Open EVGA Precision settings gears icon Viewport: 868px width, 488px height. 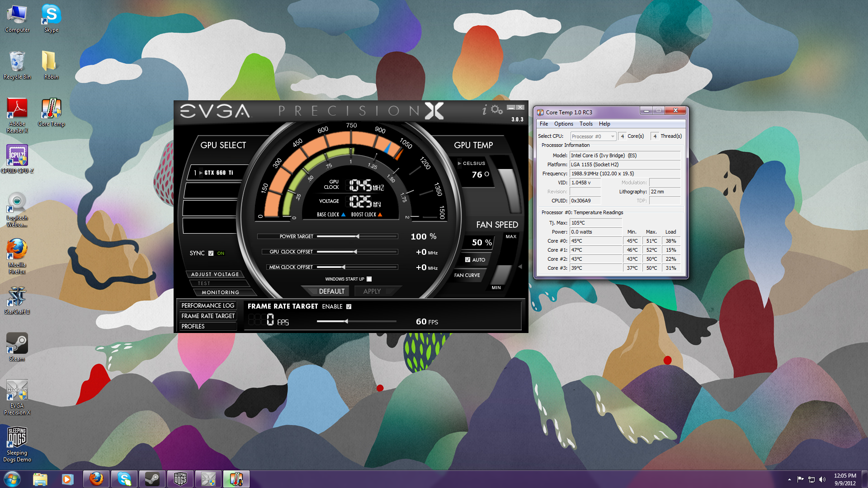[497, 110]
